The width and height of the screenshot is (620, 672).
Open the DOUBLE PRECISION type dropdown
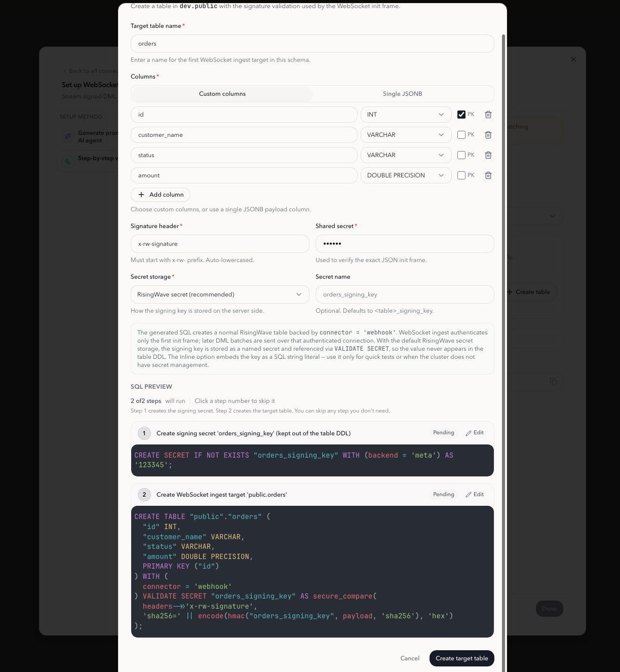point(406,175)
